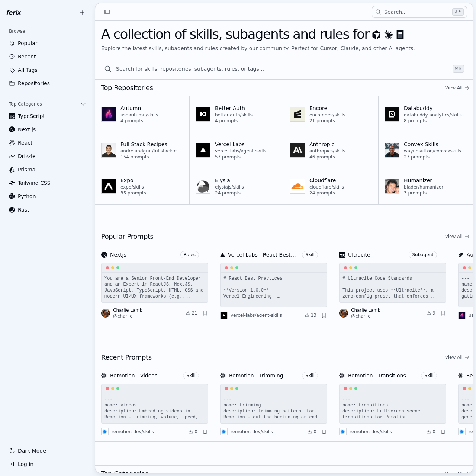Click the Expo repository logo
The image size is (476, 476).
[109, 186]
